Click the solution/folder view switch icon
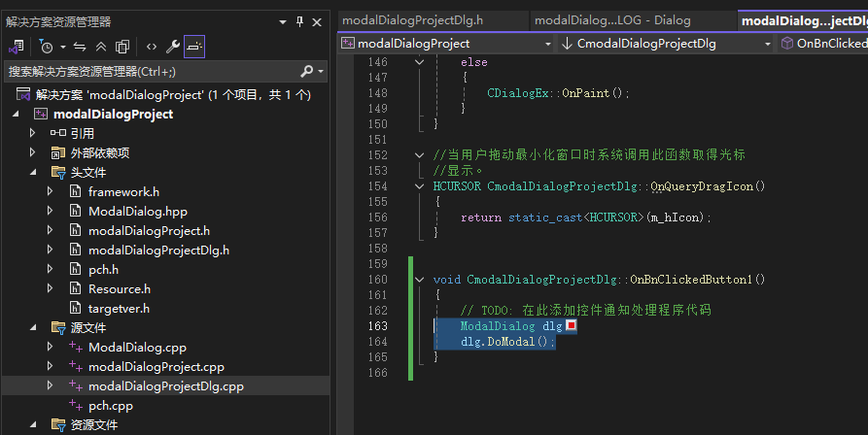 coord(16,46)
